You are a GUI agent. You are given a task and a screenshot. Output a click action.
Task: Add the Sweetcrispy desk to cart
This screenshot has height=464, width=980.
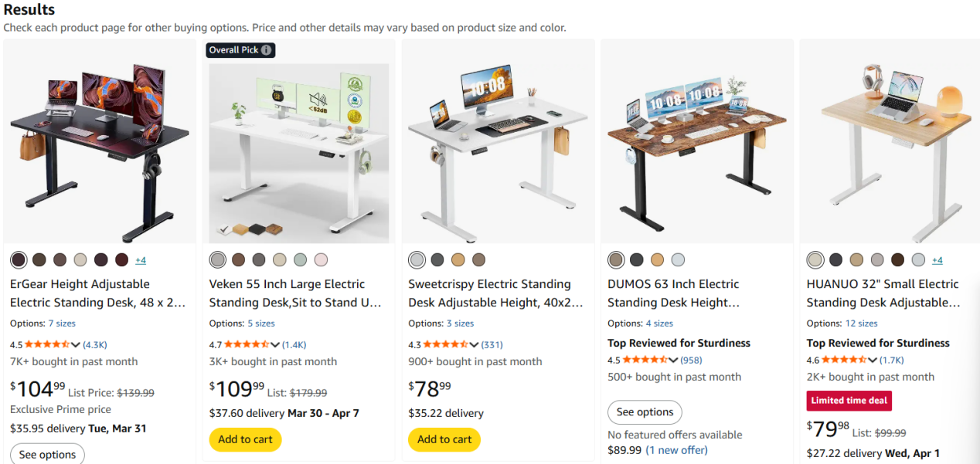[x=444, y=439]
